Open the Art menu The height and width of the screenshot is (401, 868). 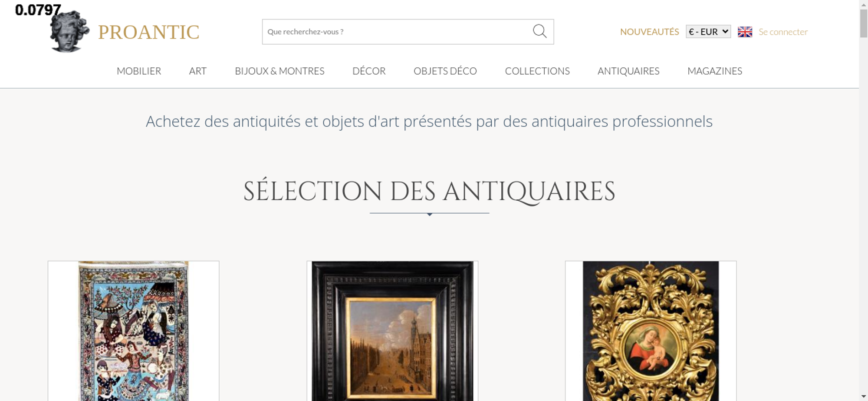pos(198,71)
